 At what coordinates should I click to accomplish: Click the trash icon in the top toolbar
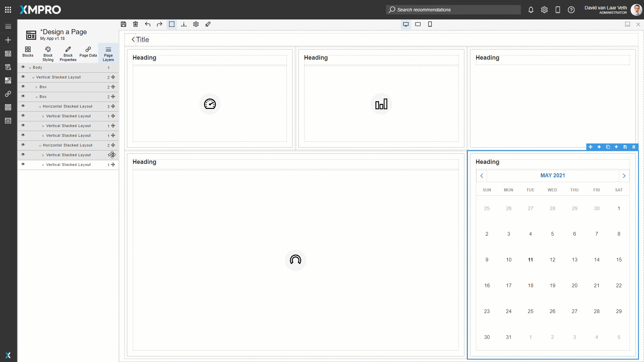point(136,24)
